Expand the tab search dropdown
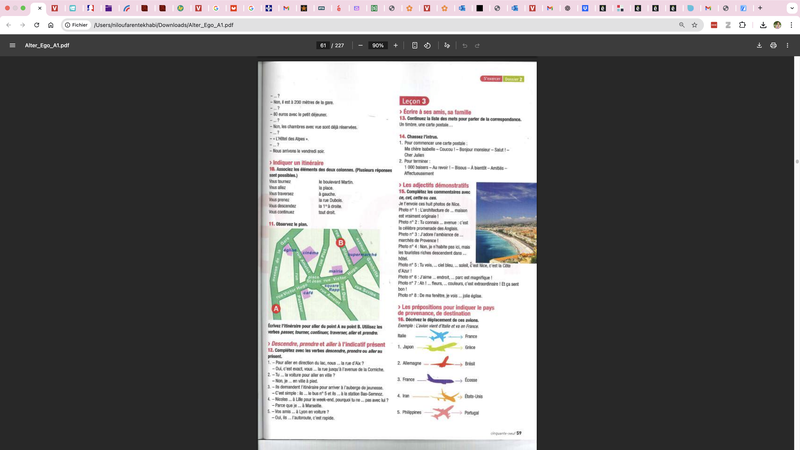This screenshot has width=800, height=450. pos(790,8)
